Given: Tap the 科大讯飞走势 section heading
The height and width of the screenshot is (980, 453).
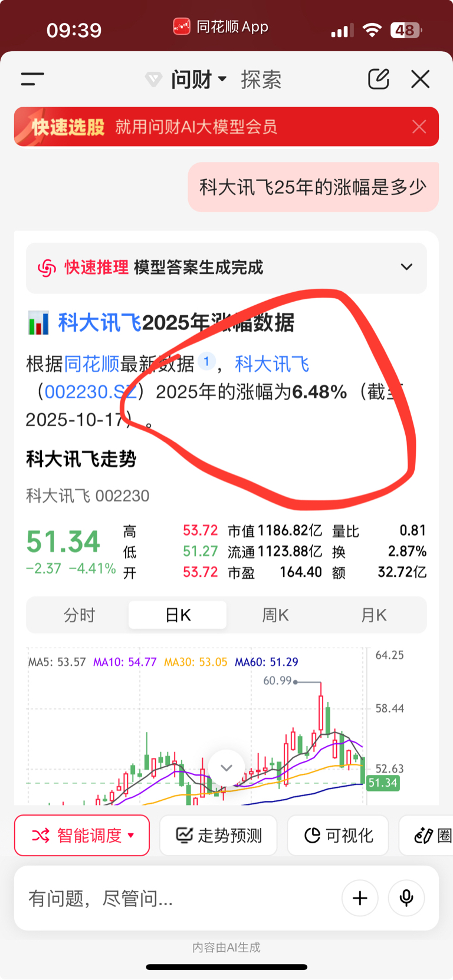Looking at the screenshot, I should coord(81,459).
